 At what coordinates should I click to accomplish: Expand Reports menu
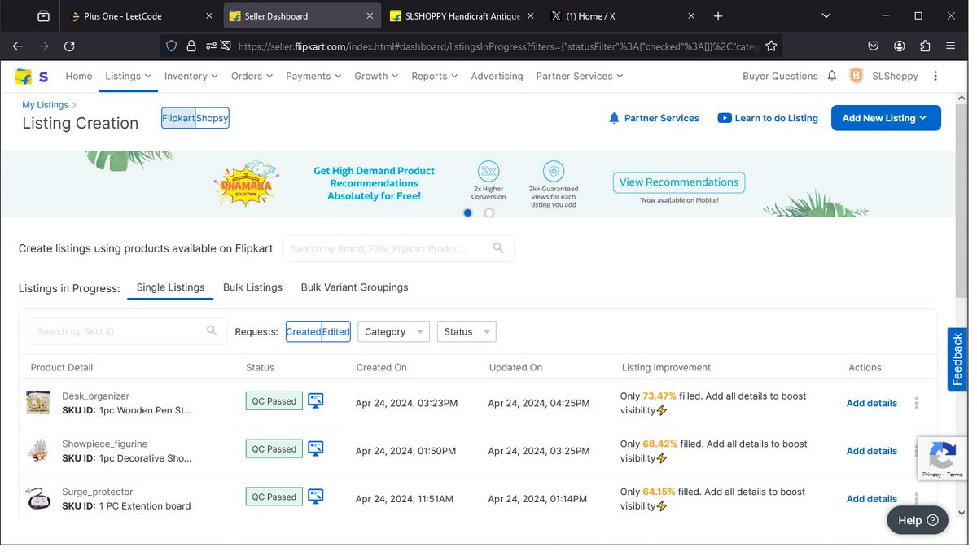point(435,76)
